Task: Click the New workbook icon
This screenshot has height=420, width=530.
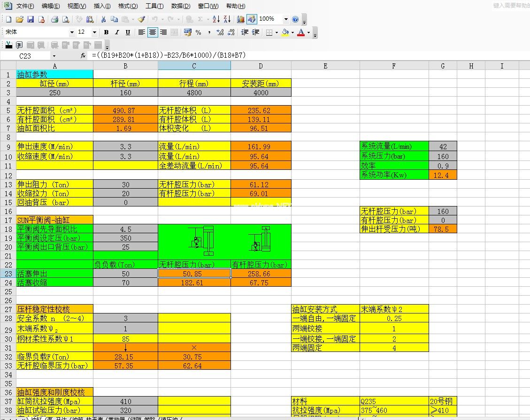Action: [8, 19]
